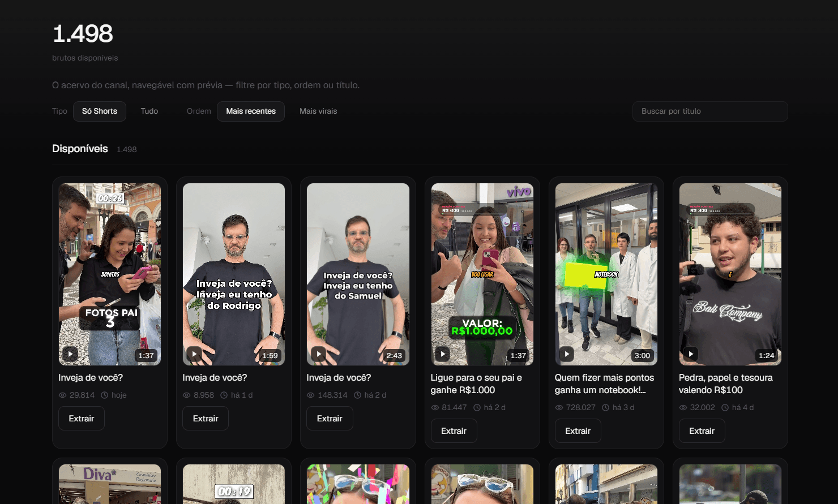Click the 1:59 duration badge
The height and width of the screenshot is (504, 838).
(x=270, y=356)
